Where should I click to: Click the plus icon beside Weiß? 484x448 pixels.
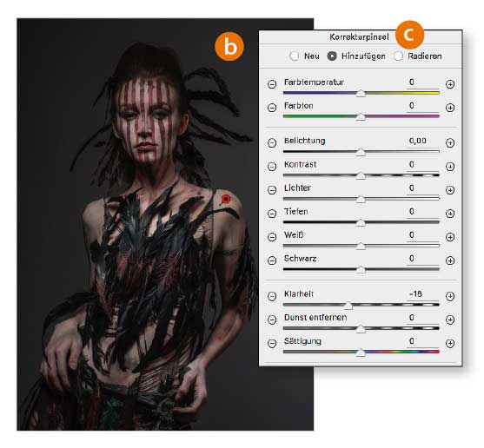point(450,237)
